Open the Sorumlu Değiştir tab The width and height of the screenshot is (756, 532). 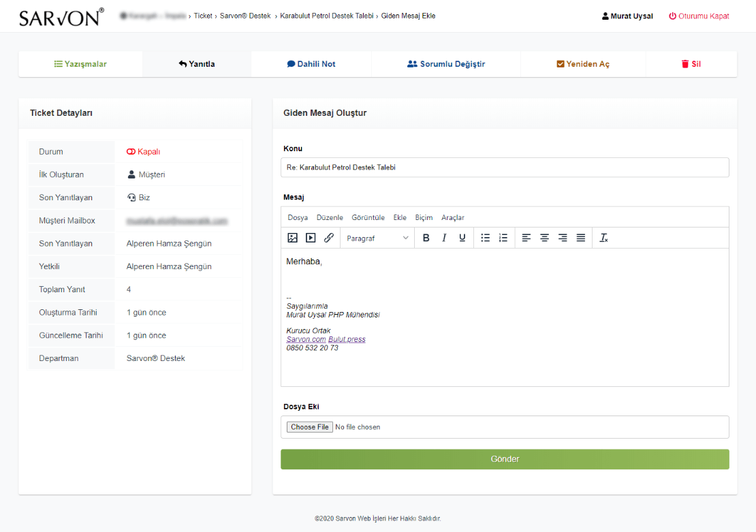[x=445, y=64]
